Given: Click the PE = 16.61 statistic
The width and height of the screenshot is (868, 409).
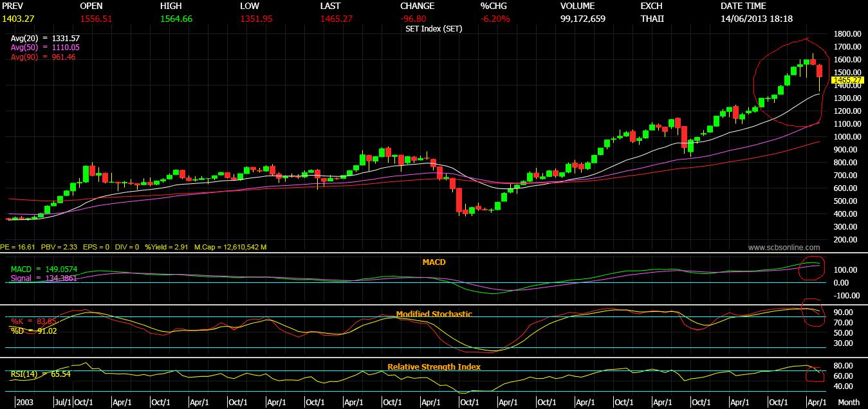Looking at the screenshot, I should tap(17, 247).
